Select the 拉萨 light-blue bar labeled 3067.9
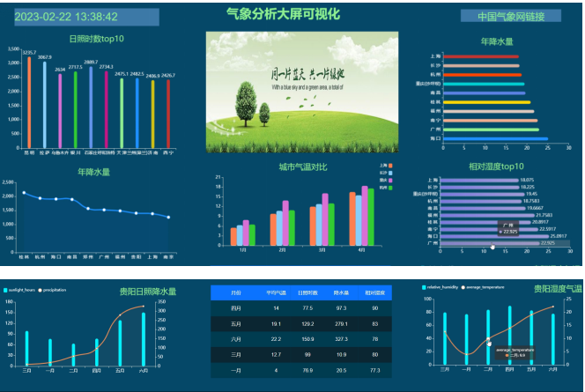This screenshot has height=392, width=585. [x=45, y=105]
